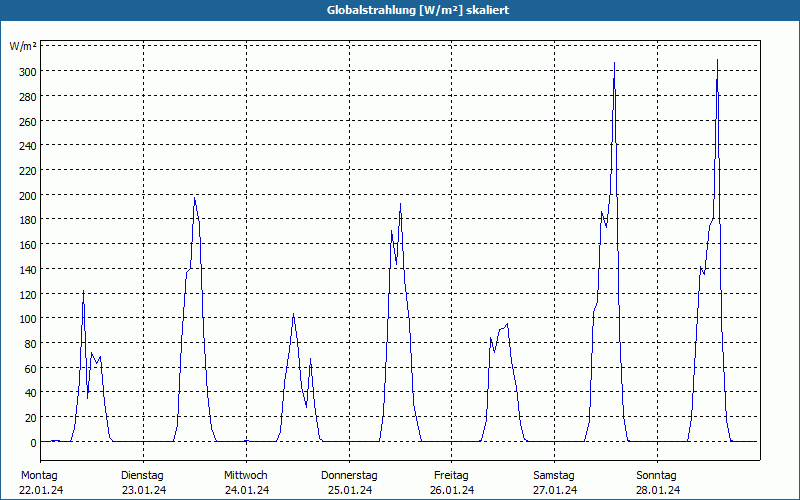Click the 60 y-axis value
The height and width of the screenshot is (500, 800).
tap(30, 369)
